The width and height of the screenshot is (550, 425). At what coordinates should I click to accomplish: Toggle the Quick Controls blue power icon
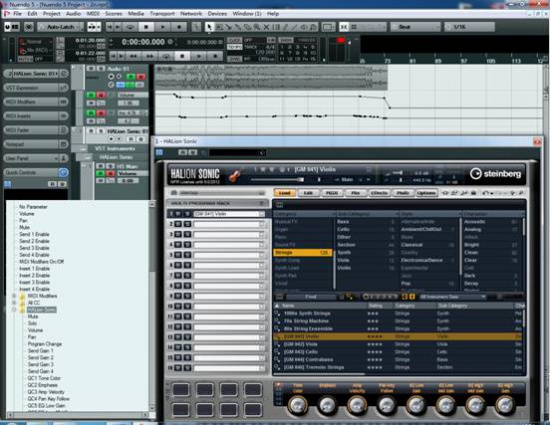[x=63, y=172]
